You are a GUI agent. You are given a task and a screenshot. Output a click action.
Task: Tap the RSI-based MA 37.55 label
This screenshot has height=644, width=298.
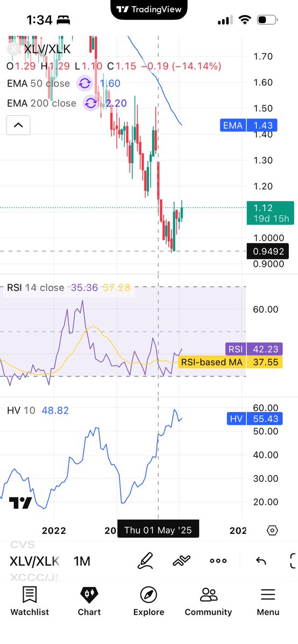coord(230,362)
